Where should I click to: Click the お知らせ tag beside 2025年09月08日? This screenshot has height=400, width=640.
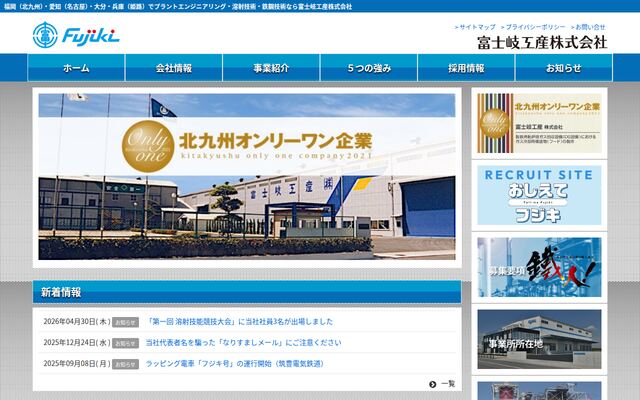pyautogui.click(x=125, y=364)
